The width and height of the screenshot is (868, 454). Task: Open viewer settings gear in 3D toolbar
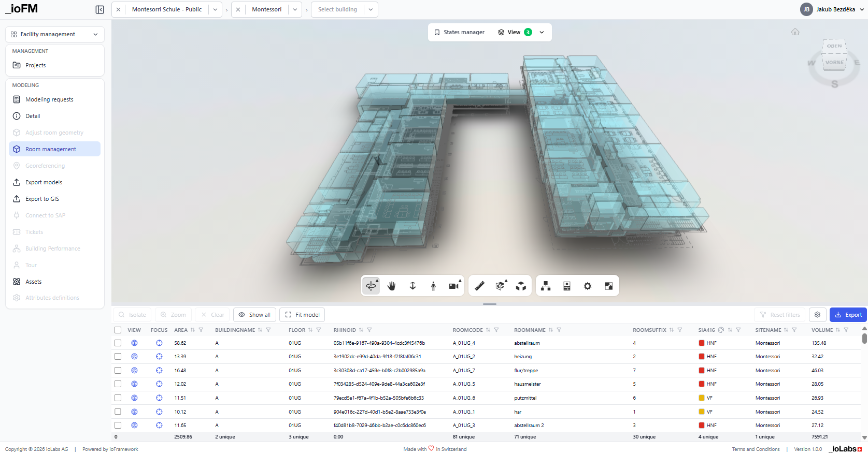pos(588,286)
